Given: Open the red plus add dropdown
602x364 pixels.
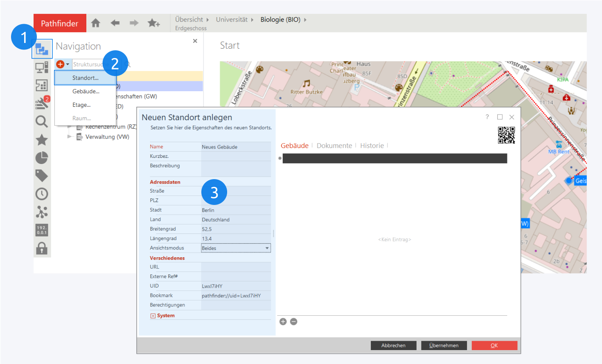Looking at the screenshot, I should 63,64.
